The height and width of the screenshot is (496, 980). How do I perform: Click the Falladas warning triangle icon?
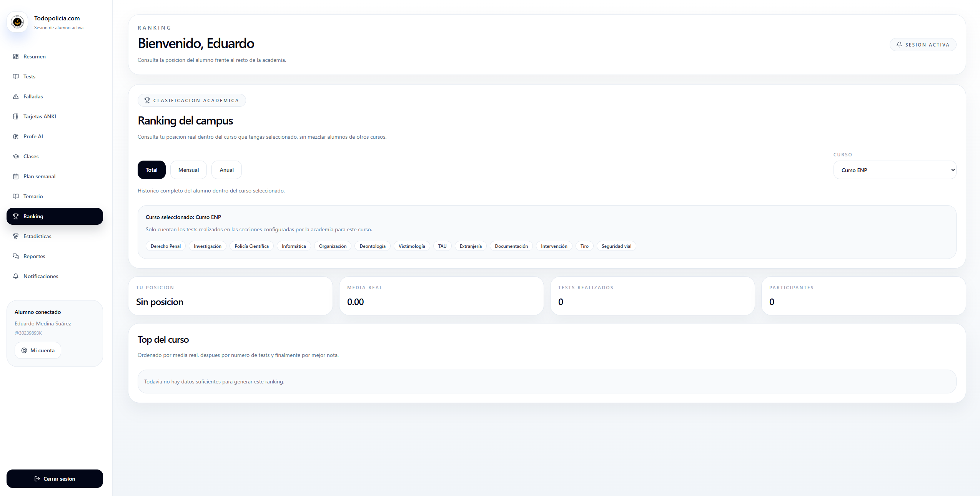click(16, 96)
